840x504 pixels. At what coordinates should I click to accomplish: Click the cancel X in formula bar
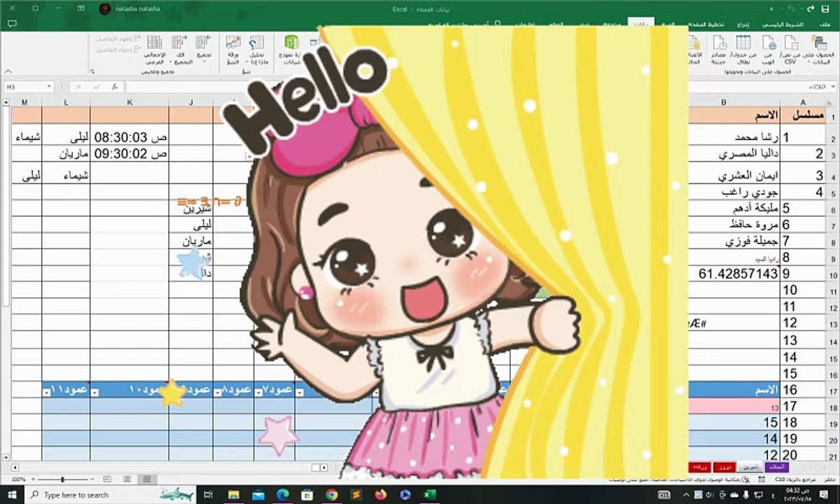tap(79, 87)
